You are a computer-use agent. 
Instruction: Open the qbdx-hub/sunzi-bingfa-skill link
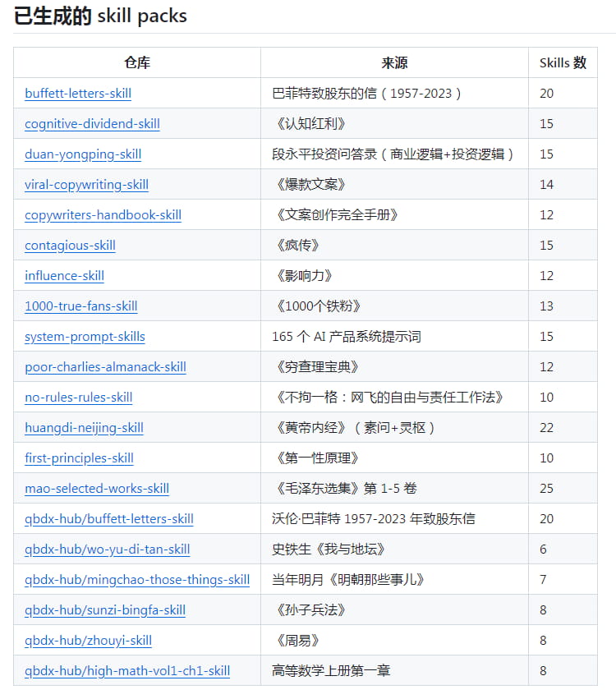click(x=105, y=609)
